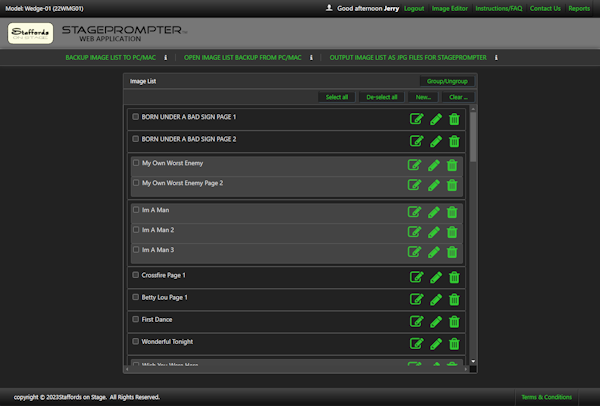This screenshot has width=600, height=406.
Task: Click trash icon for Im A Man 2
Action: [x=452, y=232]
